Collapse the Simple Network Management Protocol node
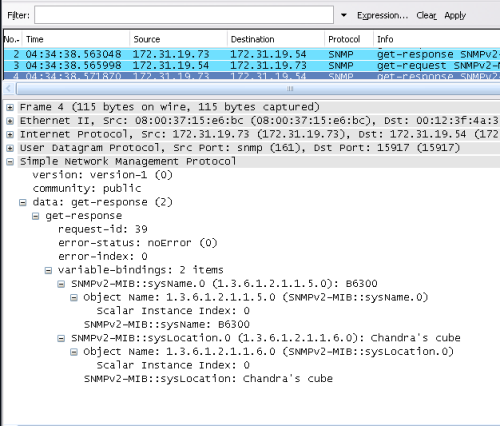 click(10, 162)
